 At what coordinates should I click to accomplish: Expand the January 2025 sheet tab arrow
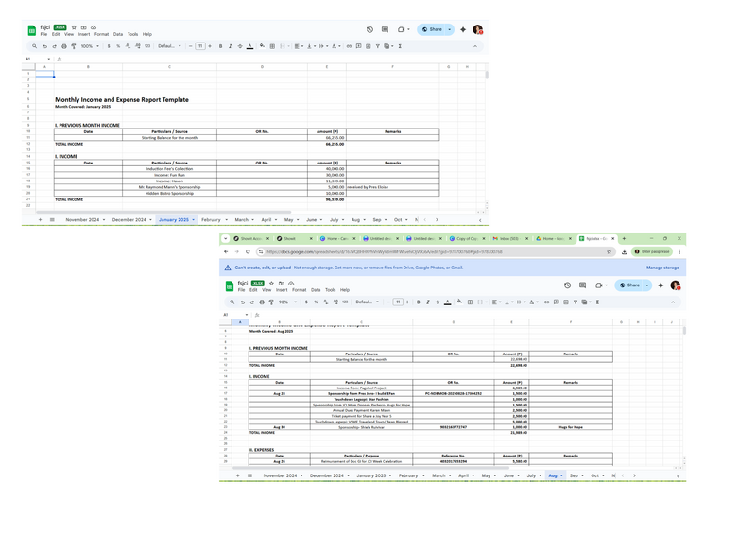pos(193,220)
